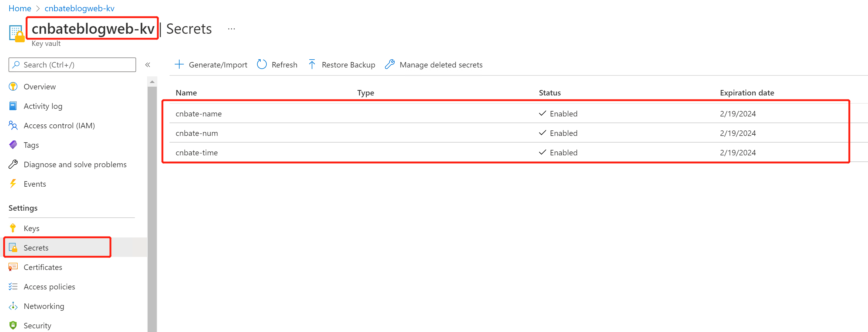Click the circular Refresh icon
Screen dimensions: 868x332
[262, 64]
